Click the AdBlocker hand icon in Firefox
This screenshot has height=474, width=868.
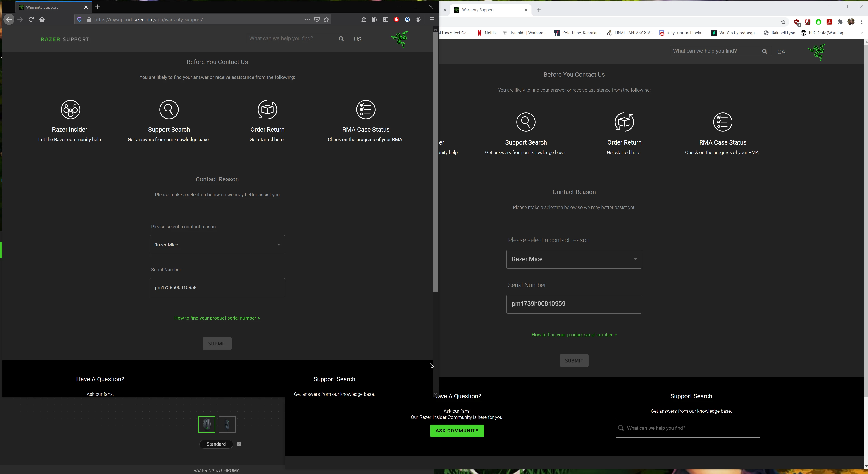click(x=396, y=19)
